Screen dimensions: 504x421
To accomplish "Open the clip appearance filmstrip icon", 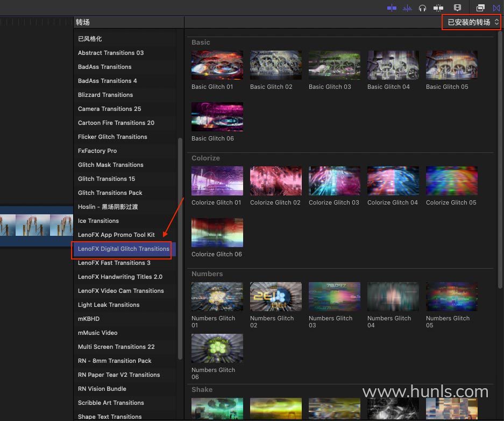I will coord(458,8).
